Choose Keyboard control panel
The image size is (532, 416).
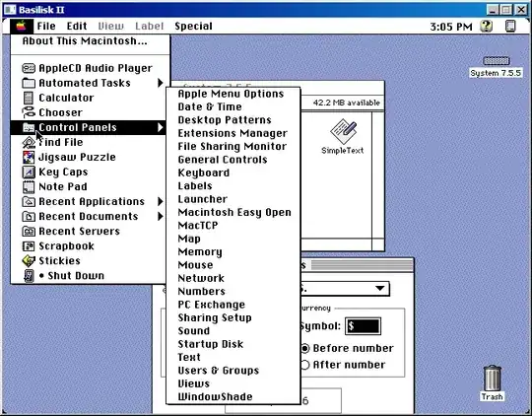tap(233, 173)
